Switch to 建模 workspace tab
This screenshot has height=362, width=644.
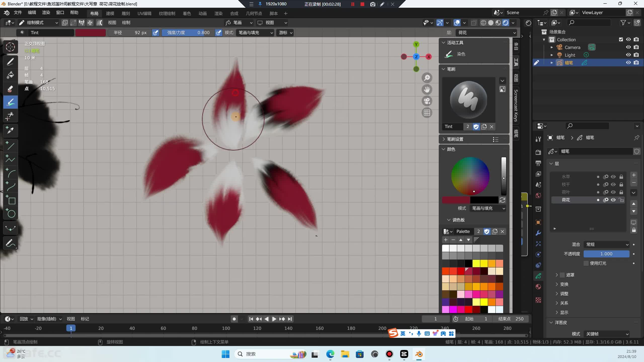coord(110,13)
